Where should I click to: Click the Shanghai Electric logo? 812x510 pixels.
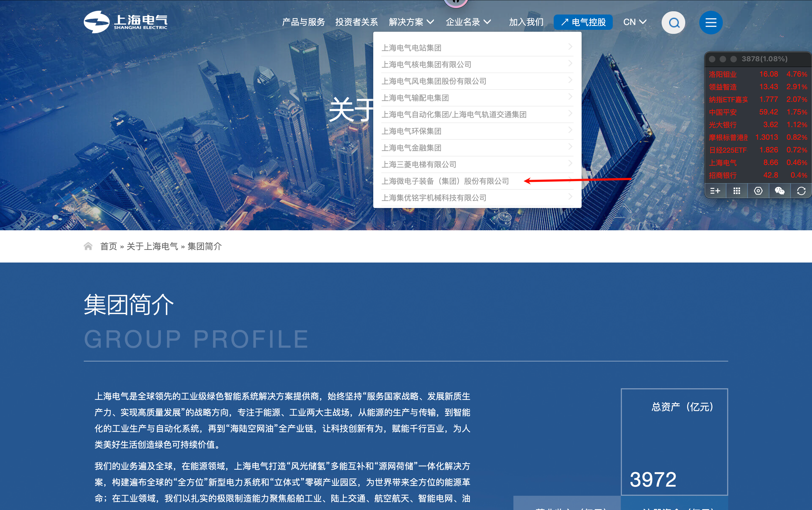tap(125, 22)
